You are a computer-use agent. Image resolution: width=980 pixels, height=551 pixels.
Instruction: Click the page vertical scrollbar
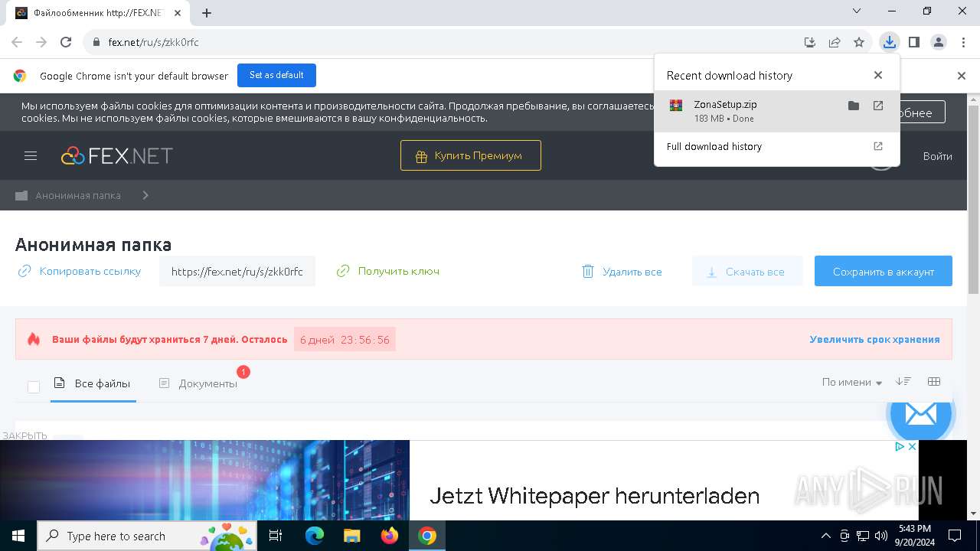pyautogui.click(x=973, y=199)
